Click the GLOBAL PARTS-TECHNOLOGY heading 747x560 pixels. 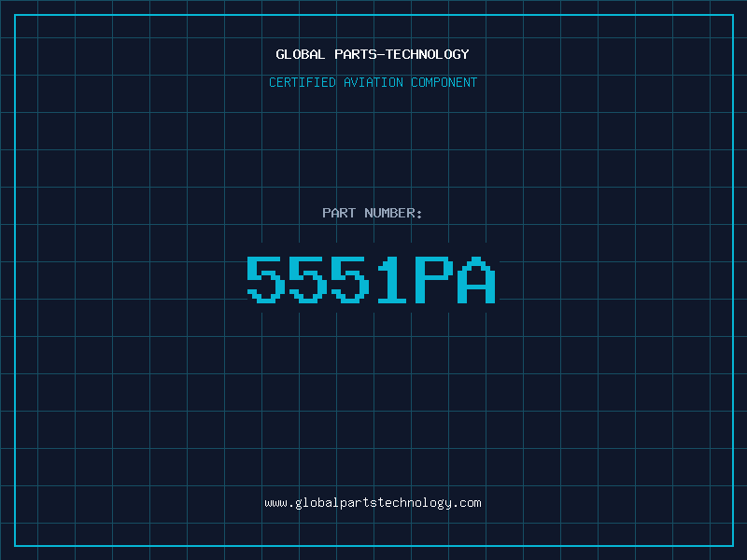point(373,54)
